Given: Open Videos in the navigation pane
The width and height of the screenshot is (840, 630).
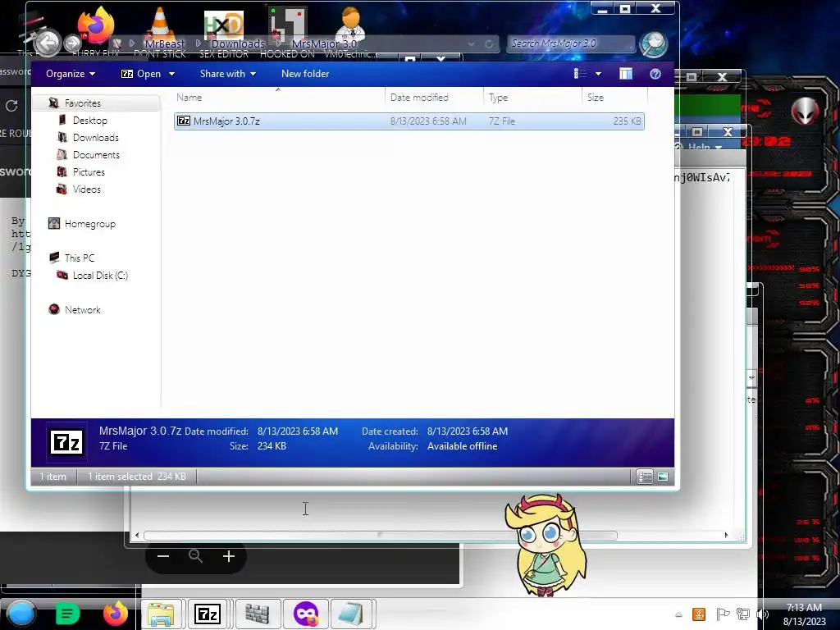Looking at the screenshot, I should 86,189.
